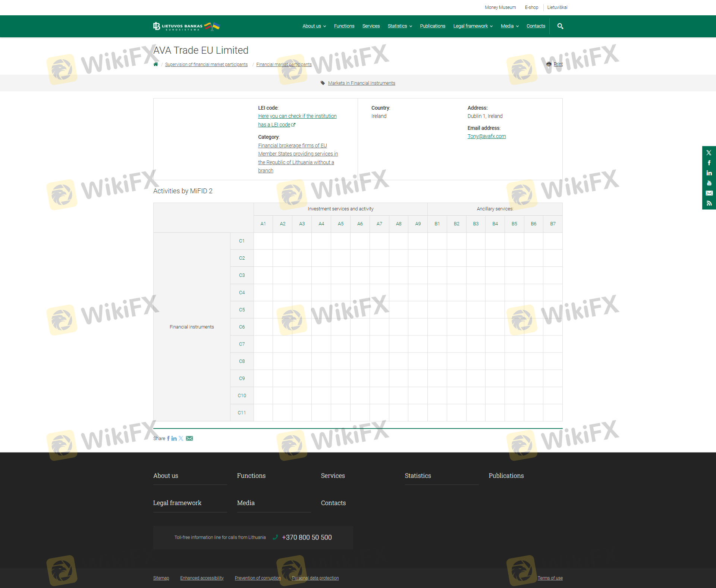The height and width of the screenshot is (588, 716).
Task: Click the home breadcrumb icon
Action: (156, 64)
